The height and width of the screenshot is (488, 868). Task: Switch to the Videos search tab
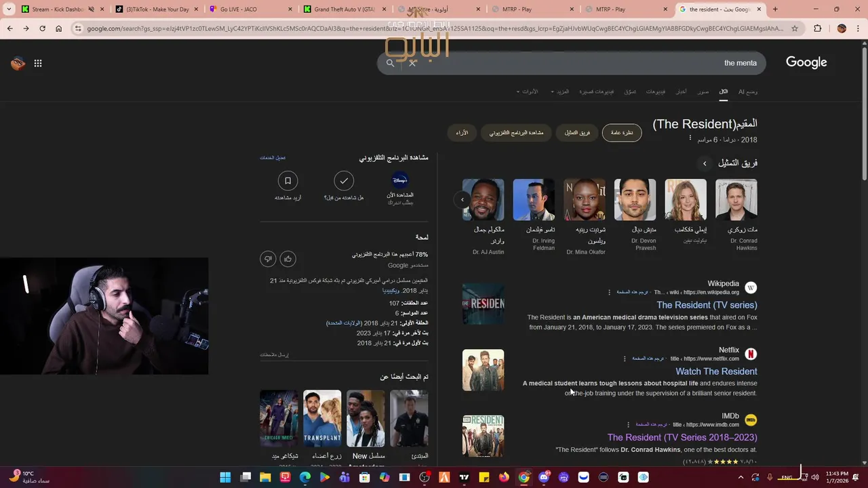click(x=656, y=91)
